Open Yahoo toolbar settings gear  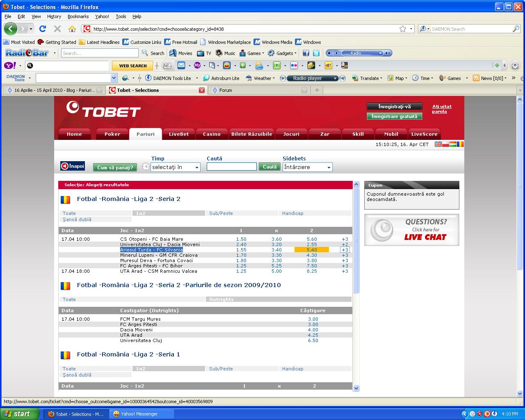tap(515, 65)
